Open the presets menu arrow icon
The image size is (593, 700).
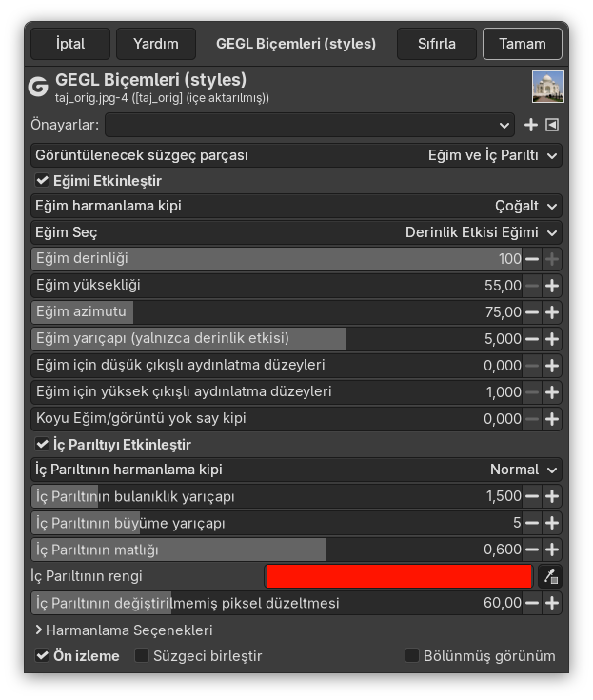pyautogui.click(x=552, y=125)
